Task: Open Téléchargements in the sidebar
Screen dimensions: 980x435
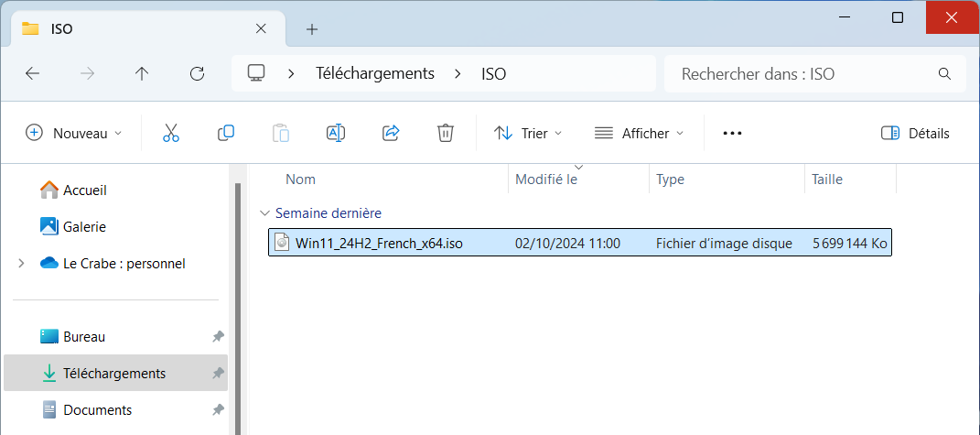Action: pos(114,374)
